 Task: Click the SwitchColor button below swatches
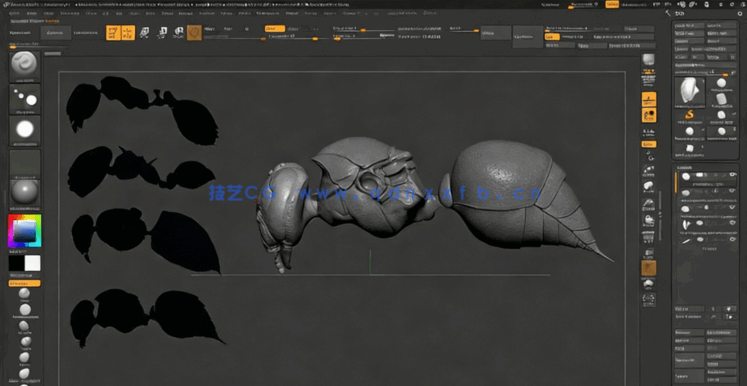click(24, 275)
